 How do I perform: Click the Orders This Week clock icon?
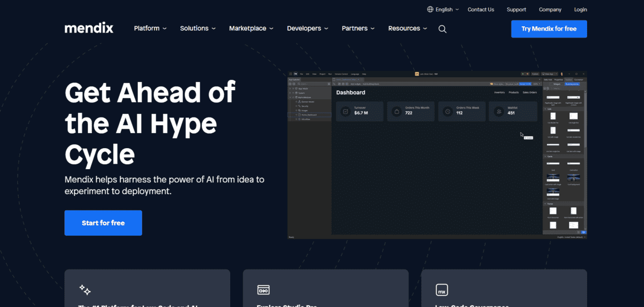(x=448, y=112)
